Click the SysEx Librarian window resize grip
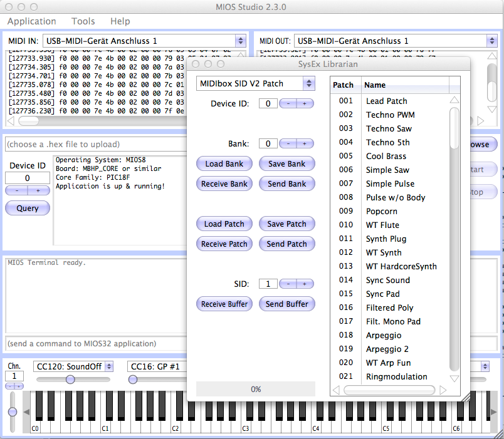504x439 pixels. 466,398
